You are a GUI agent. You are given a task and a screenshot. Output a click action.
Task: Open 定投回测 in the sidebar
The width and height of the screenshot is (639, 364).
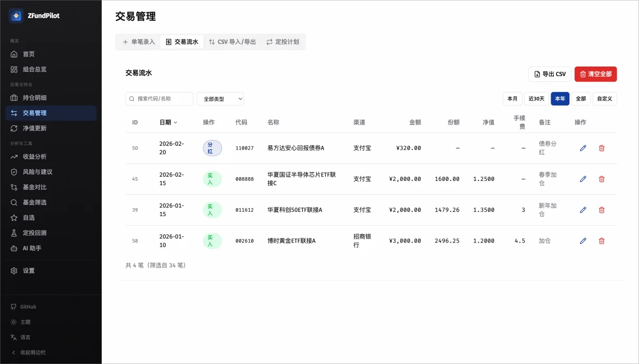tap(51, 233)
